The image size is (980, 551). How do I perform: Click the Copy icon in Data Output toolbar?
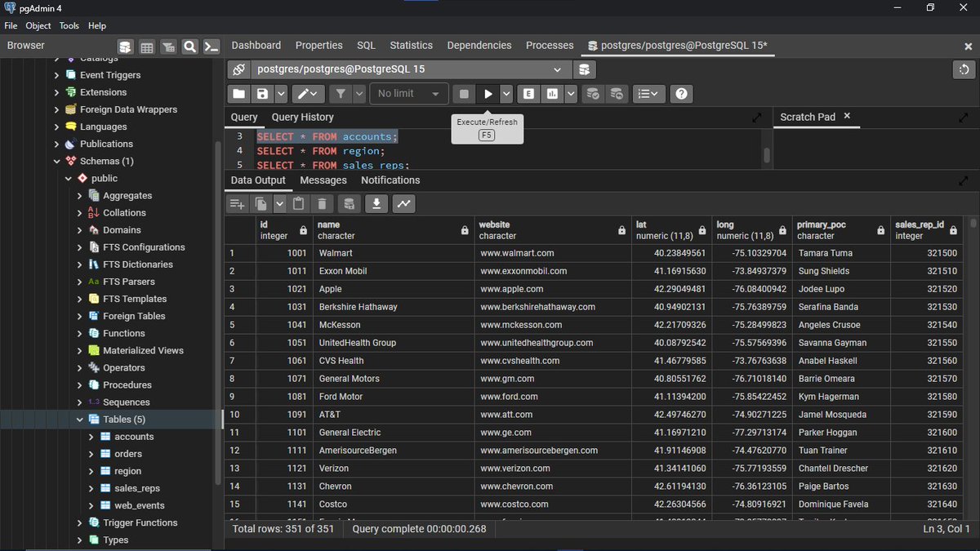(x=261, y=204)
